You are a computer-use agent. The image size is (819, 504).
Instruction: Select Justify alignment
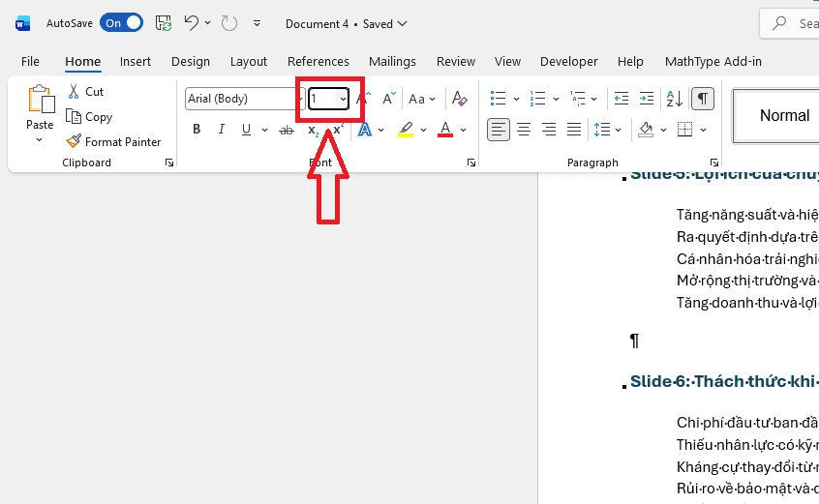tap(574, 130)
